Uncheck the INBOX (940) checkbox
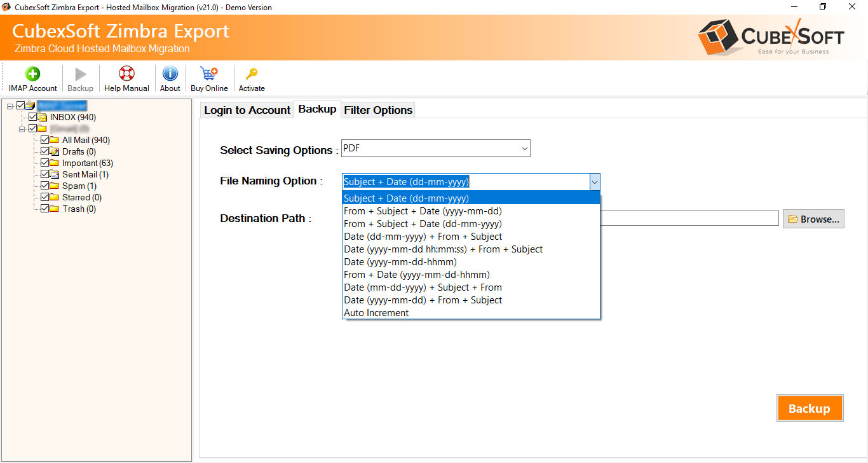Viewport: 868px width, 463px height. point(33,117)
